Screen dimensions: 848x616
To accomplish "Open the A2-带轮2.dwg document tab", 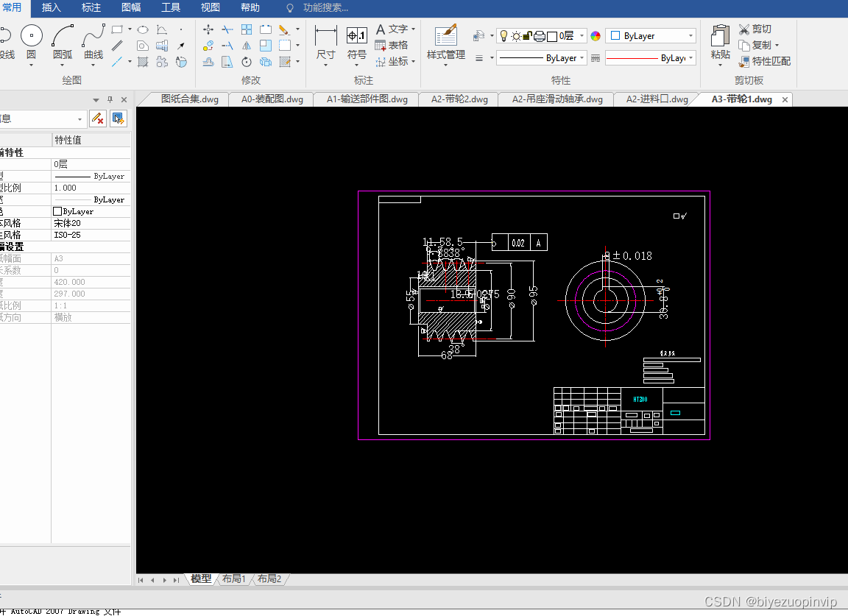I will 459,99.
